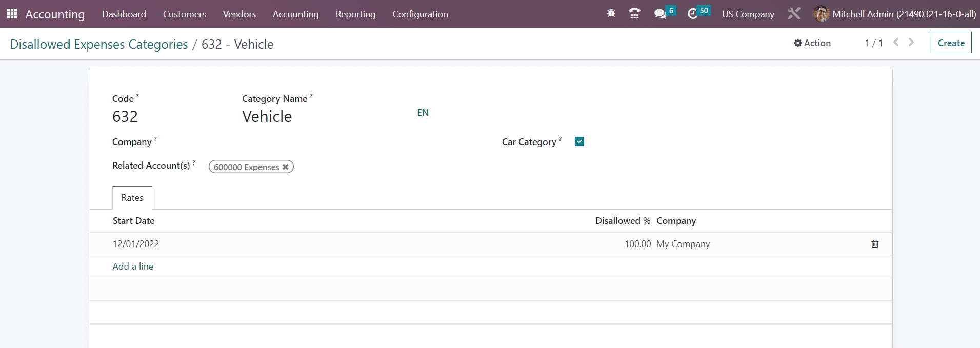Delete the 12/01/2022 rate line
This screenshot has height=348, width=980.
click(x=875, y=244)
